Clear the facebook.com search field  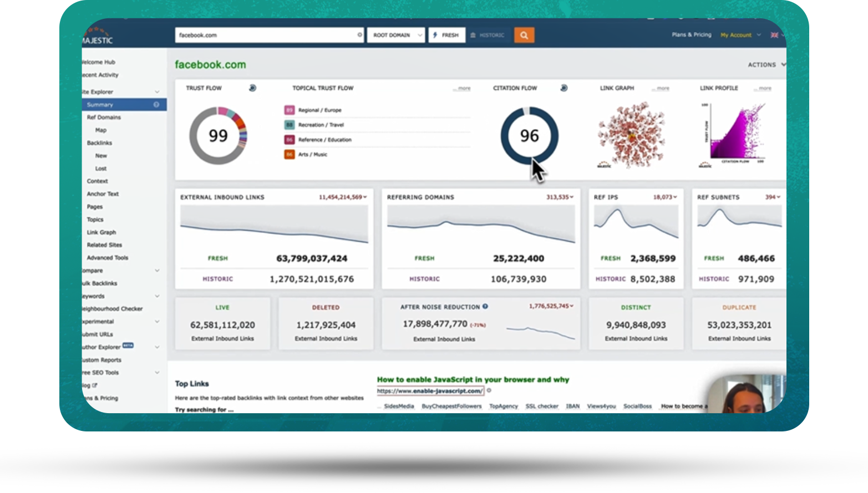pos(359,35)
